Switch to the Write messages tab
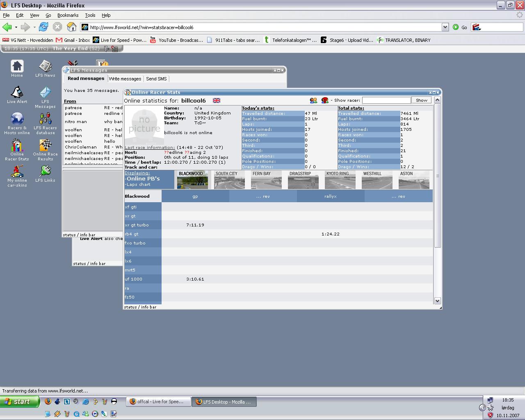This screenshot has height=420, width=525. point(125,79)
